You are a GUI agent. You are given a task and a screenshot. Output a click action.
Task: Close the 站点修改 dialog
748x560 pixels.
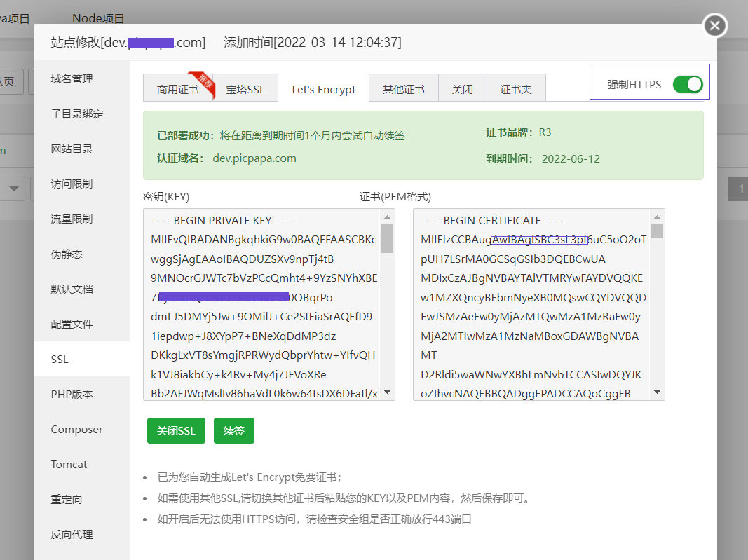tap(714, 25)
